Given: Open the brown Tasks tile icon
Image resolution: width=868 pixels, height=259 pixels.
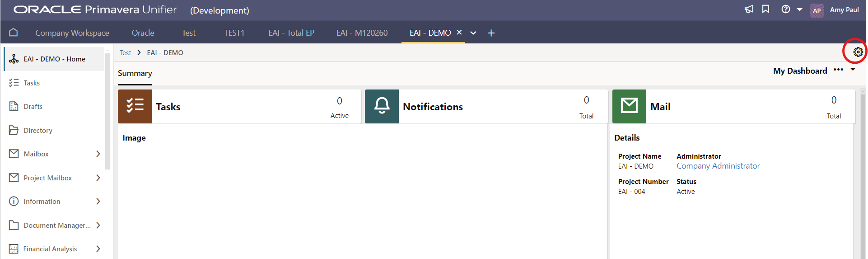Looking at the screenshot, I should click(135, 106).
